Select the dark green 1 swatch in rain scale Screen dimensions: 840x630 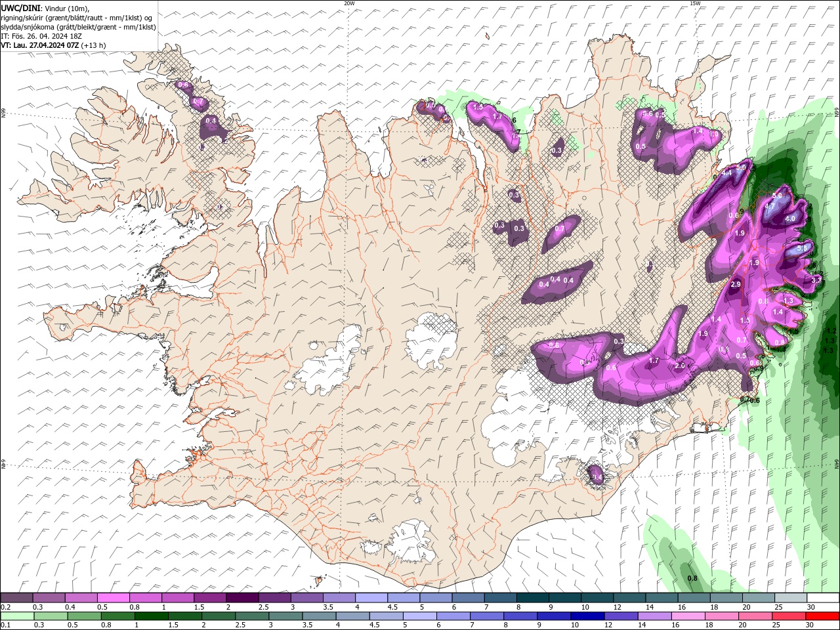[x=151, y=616]
